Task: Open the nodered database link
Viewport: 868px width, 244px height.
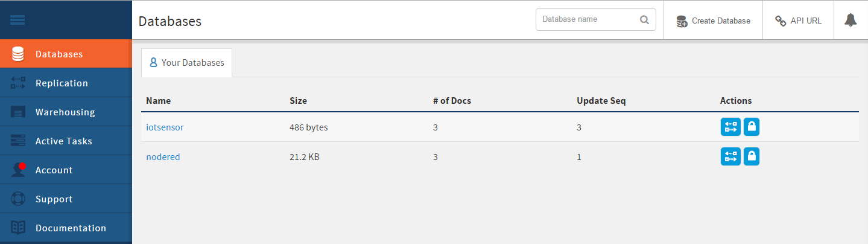Action: point(163,157)
